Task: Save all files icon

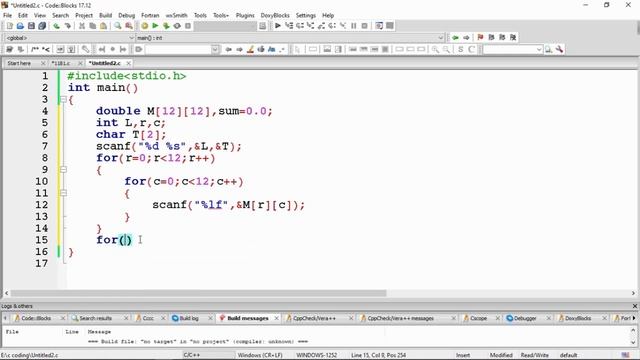Action: click(x=42, y=26)
